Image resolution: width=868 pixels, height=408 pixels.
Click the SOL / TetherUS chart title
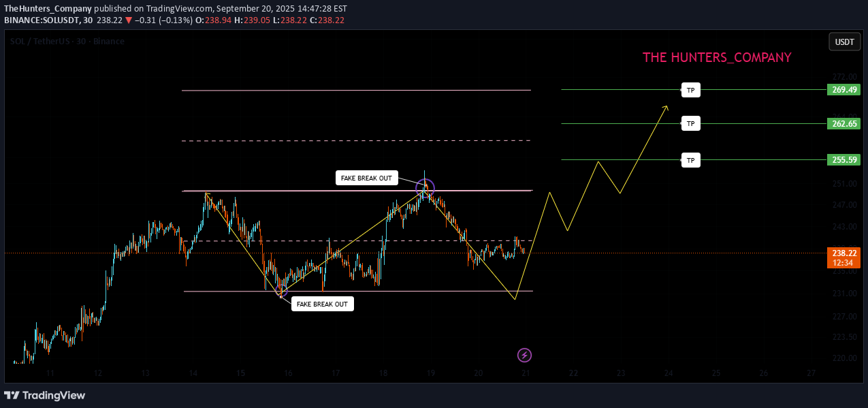pos(67,42)
